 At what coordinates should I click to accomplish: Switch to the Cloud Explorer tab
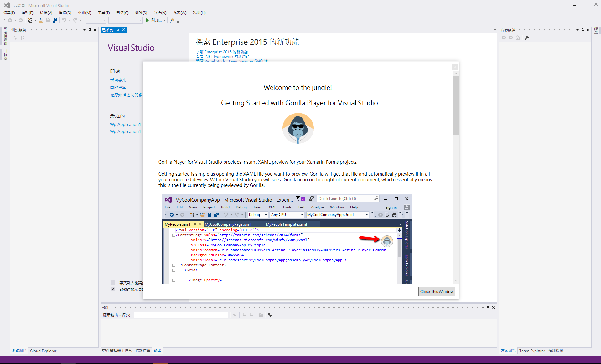43,351
